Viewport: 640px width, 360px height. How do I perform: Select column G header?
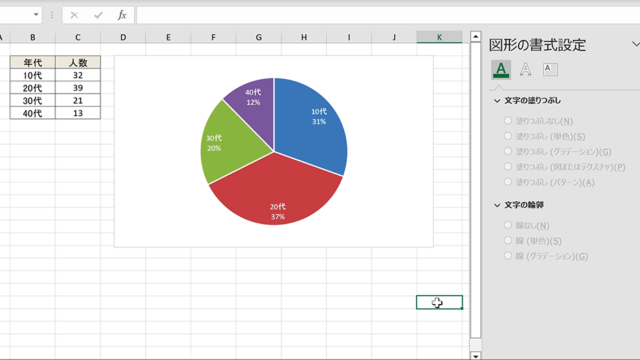[259, 37]
